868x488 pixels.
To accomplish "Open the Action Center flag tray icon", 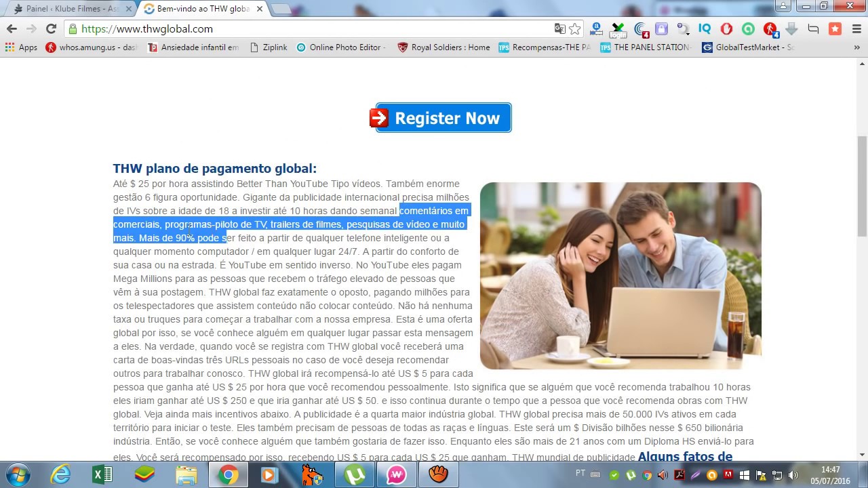I will 761,474.
